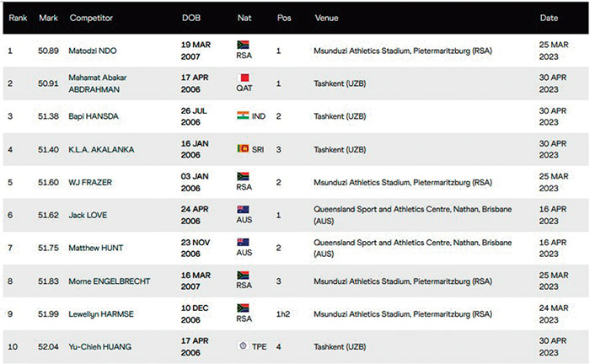Click South Africa flag in Lewellyn HARMSE row

click(243, 308)
